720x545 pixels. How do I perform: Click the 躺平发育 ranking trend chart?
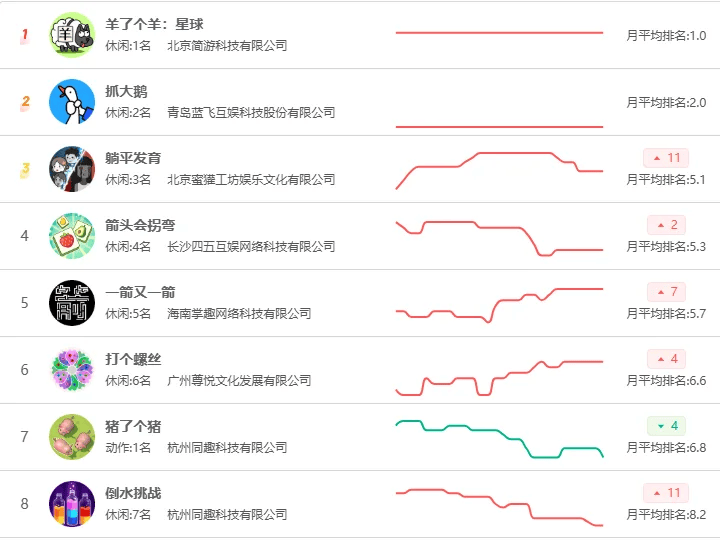coord(500,170)
